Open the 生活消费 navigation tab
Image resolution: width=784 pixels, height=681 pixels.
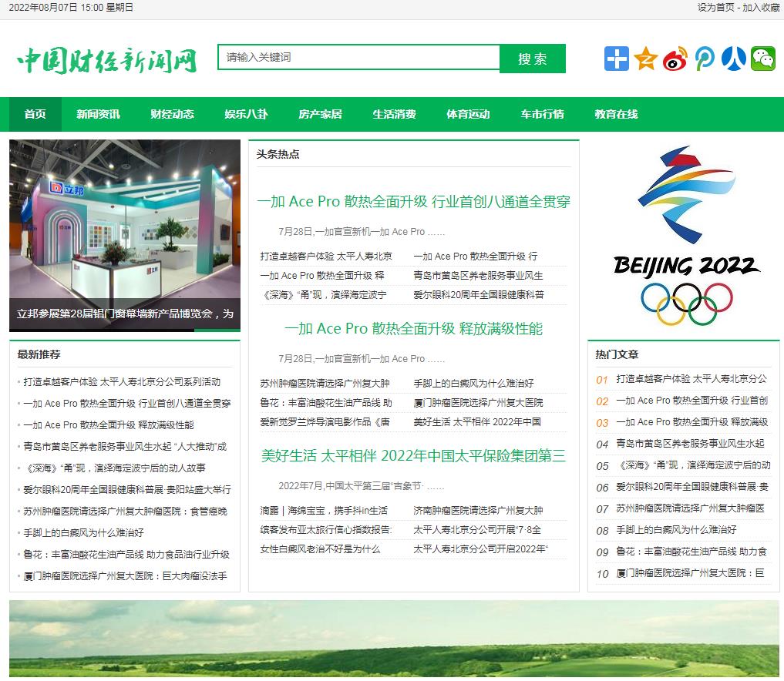(x=394, y=114)
